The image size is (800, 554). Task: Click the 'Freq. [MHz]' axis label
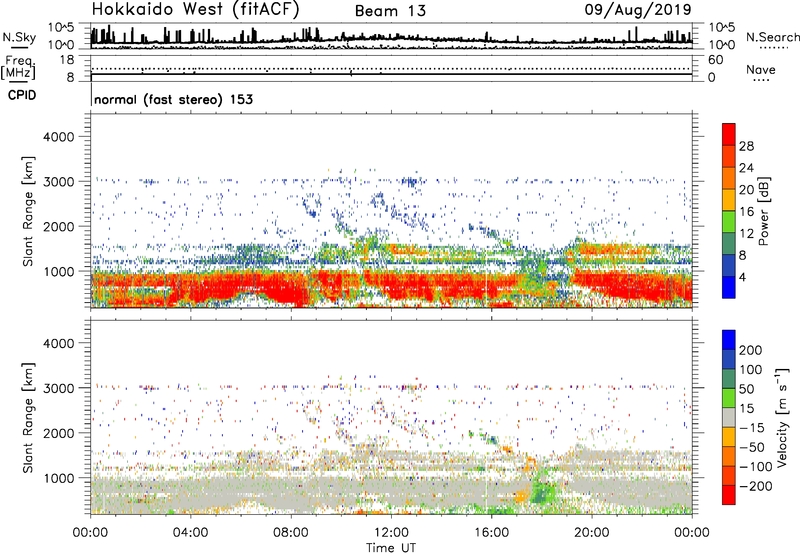click(x=18, y=67)
